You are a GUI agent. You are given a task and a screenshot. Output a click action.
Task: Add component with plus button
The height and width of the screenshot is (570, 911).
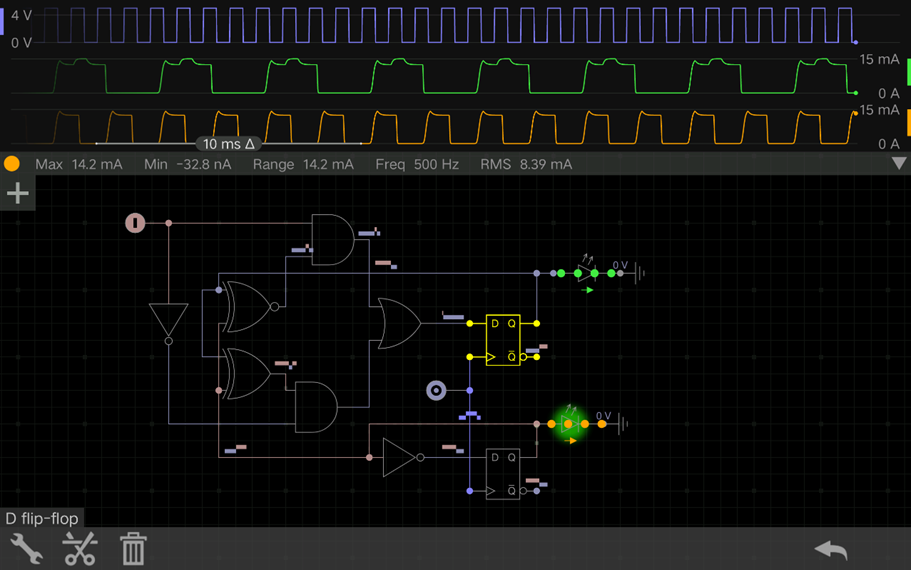pyautogui.click(x=18, y=193)
